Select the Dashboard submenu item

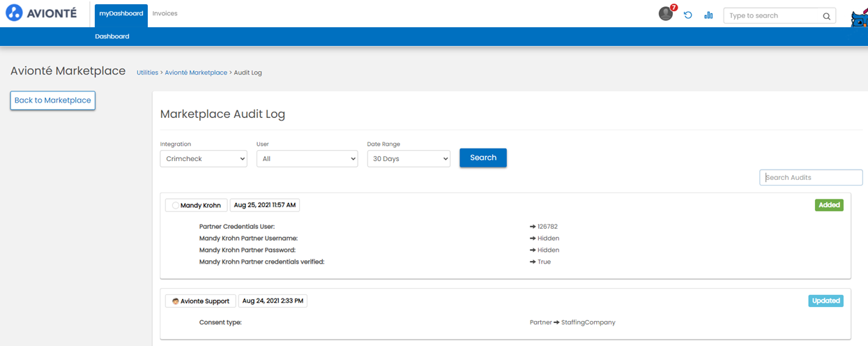coord(112,36)
